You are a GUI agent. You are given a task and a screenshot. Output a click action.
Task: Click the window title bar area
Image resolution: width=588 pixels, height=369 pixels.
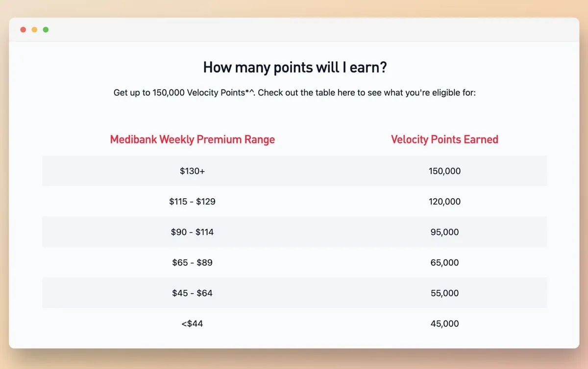pos(294,30)
